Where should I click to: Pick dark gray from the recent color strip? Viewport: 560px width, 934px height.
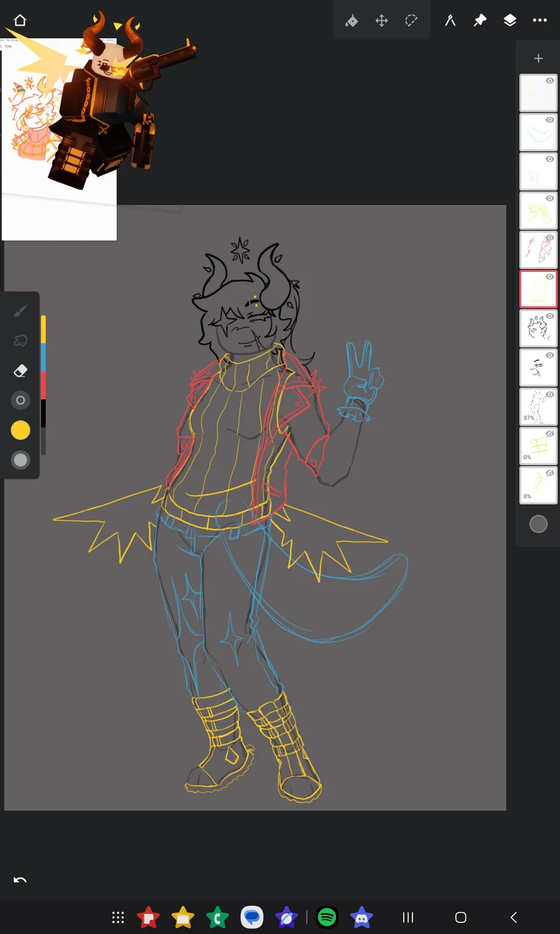[x=44, y=441]
